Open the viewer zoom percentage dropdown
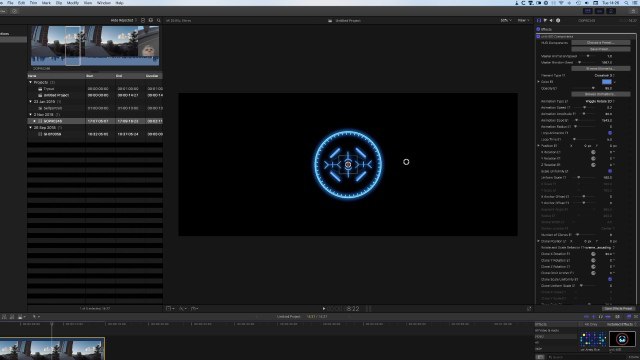The width and height of the screenshot is (640, 360). point(506,20)
